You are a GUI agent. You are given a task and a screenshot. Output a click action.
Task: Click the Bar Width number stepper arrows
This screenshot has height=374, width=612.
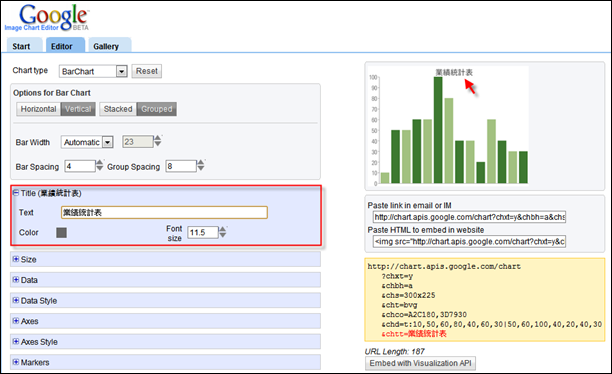[158, 141]
